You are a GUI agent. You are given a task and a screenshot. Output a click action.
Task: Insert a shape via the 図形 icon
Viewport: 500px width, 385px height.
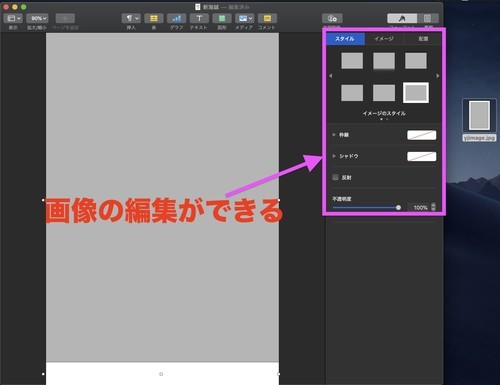coord(222,18)
